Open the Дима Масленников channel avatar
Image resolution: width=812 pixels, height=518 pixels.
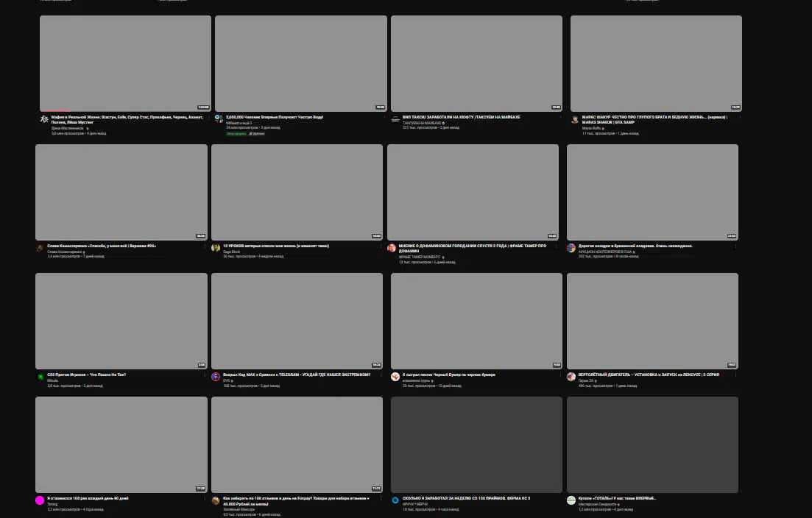click(x=44, y=119)
